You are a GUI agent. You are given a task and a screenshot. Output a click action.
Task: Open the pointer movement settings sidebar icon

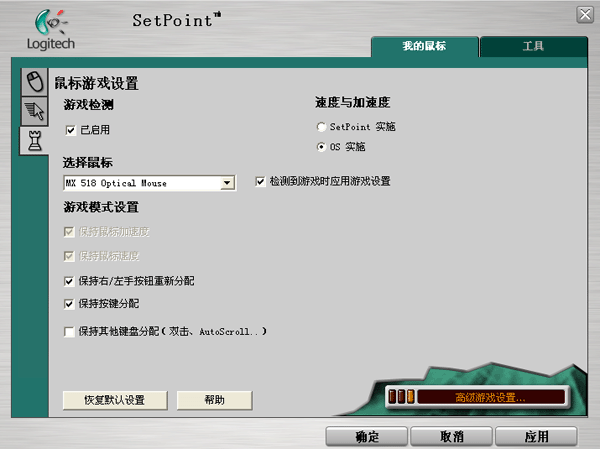click(x=34, y=111)
